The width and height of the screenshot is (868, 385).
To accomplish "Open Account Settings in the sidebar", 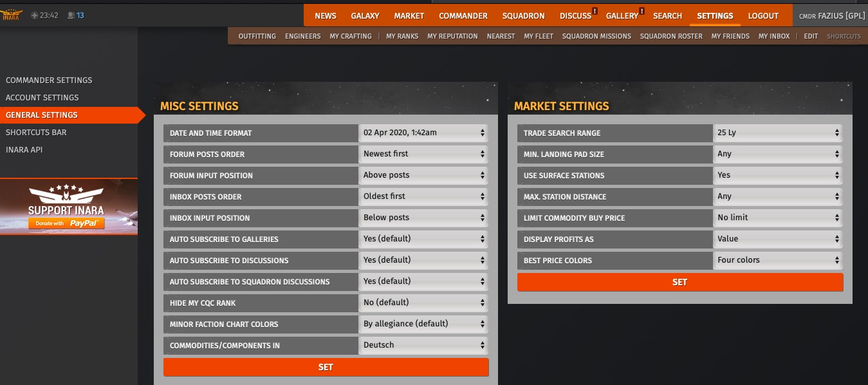I will pyautogui.click(x=42, y=98).
